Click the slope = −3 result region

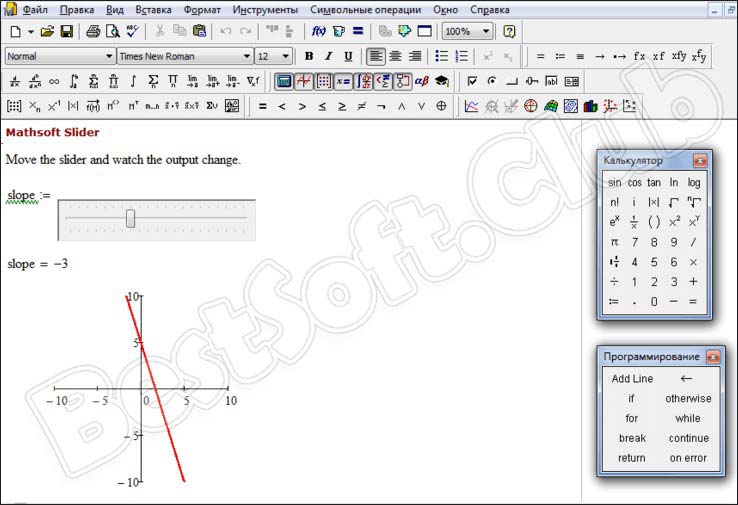pos(37,264)
